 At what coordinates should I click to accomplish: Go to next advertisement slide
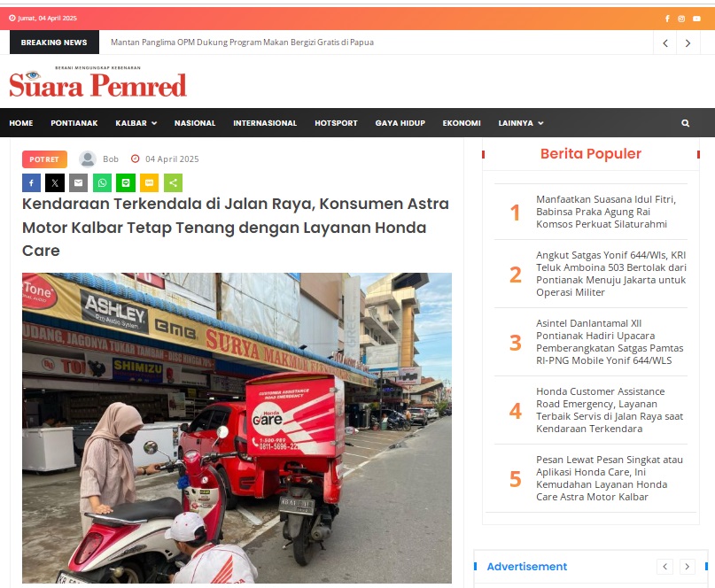coord(688,567)
